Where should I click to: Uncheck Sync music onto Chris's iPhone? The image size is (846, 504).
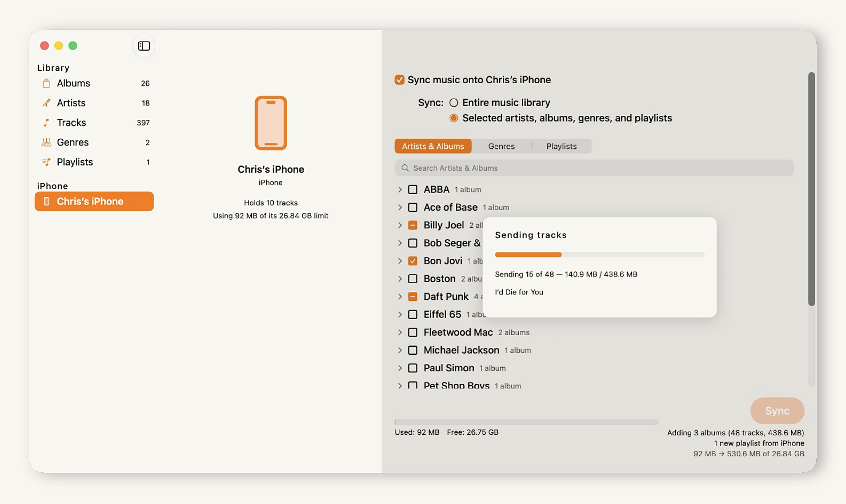pyautogui.click(x=399, y=80)
